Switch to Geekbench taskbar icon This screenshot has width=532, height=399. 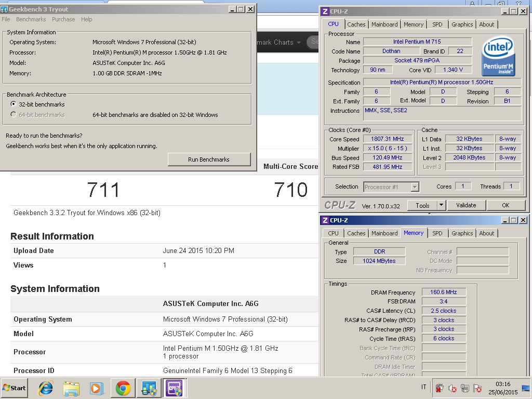click(x=149, y=388)
